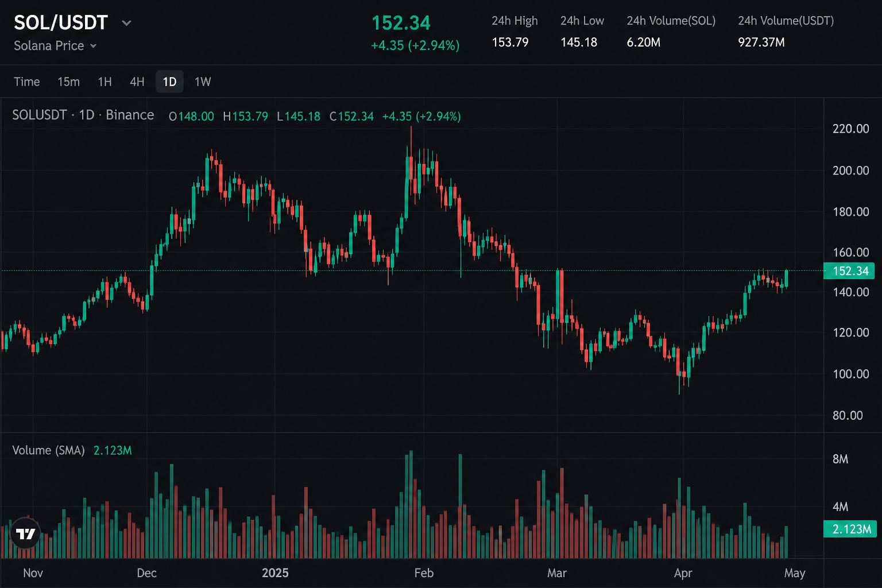Select the 15m timeframe tab
Viewport: 882px width, 588px height.
pyautogui.click(x=68, y=82)
